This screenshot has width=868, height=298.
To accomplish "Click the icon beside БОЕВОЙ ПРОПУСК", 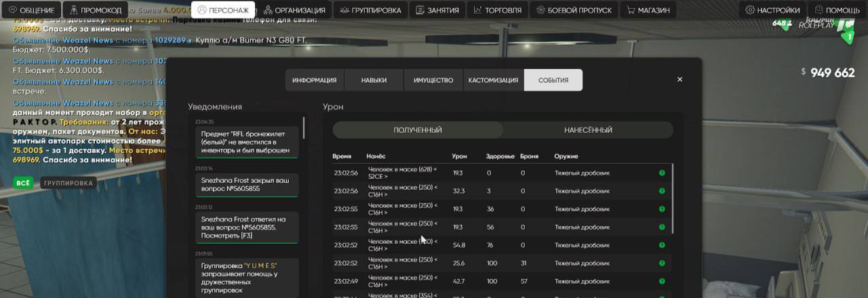I will [x=541, y=10].
